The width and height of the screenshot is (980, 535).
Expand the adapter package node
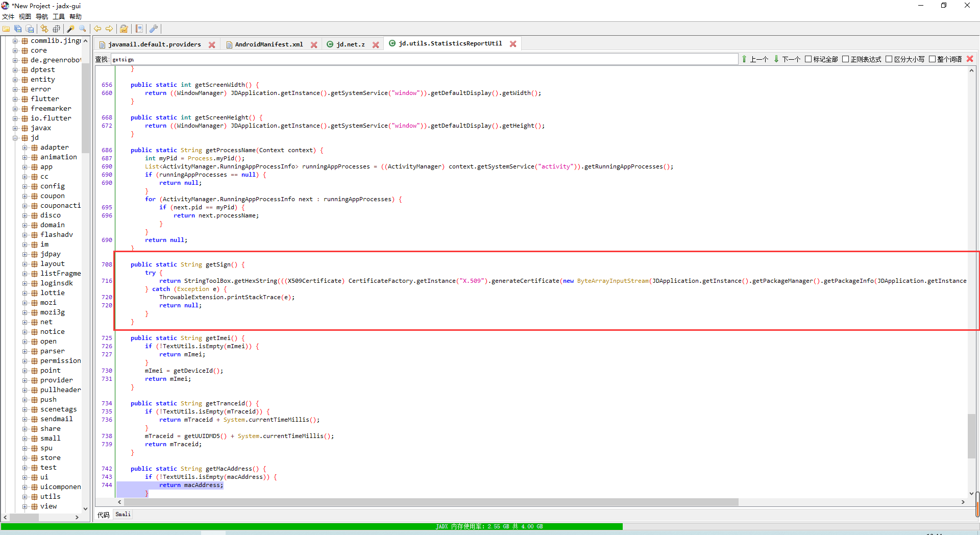(x=25, y=148)
